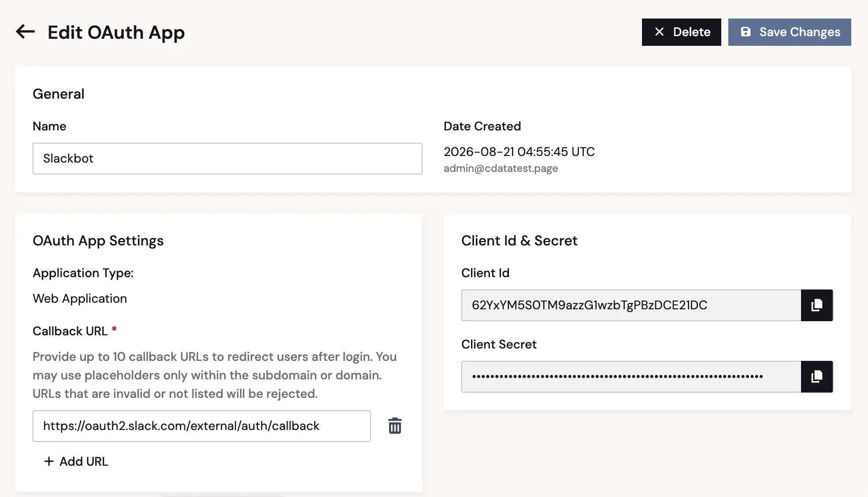This screenshot has height=497, width=868.
Task: Delete the callback URL with trash icon
Action: [395, 426]
